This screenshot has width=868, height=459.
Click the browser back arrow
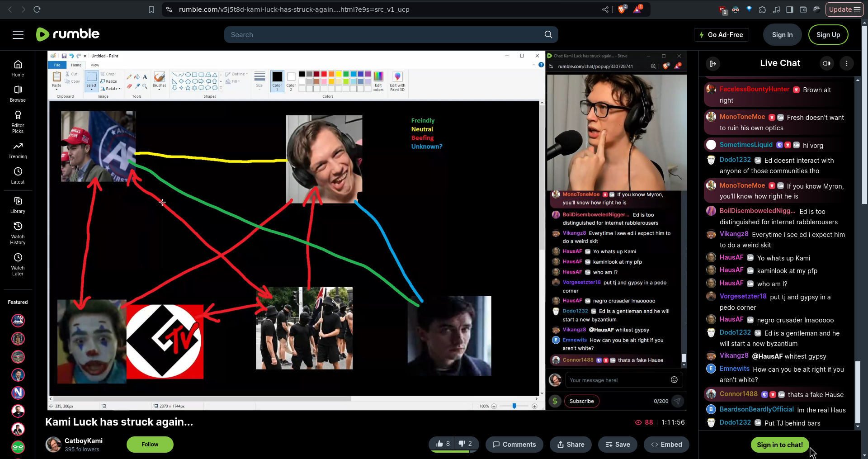tap(10, 9)
